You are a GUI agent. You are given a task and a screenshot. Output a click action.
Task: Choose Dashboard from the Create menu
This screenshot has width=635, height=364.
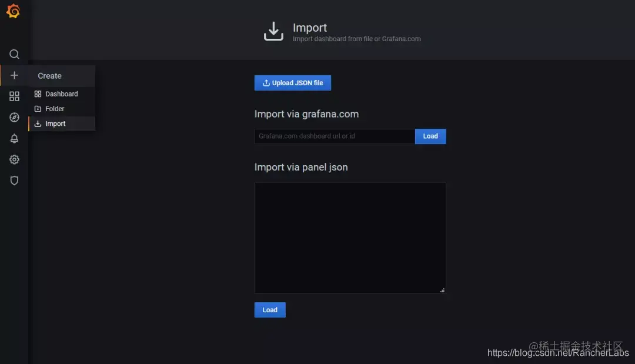pos(62,94)
